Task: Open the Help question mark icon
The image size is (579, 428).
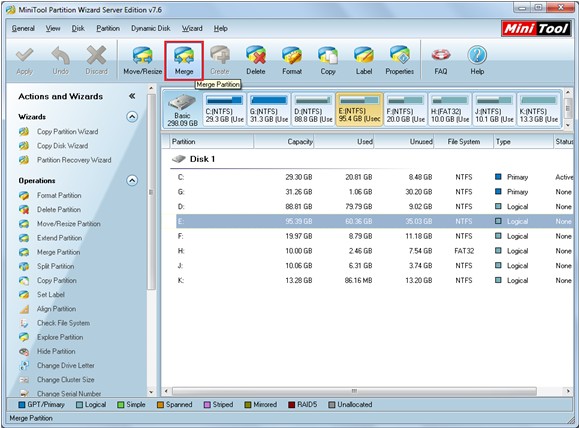Action: 477,55
